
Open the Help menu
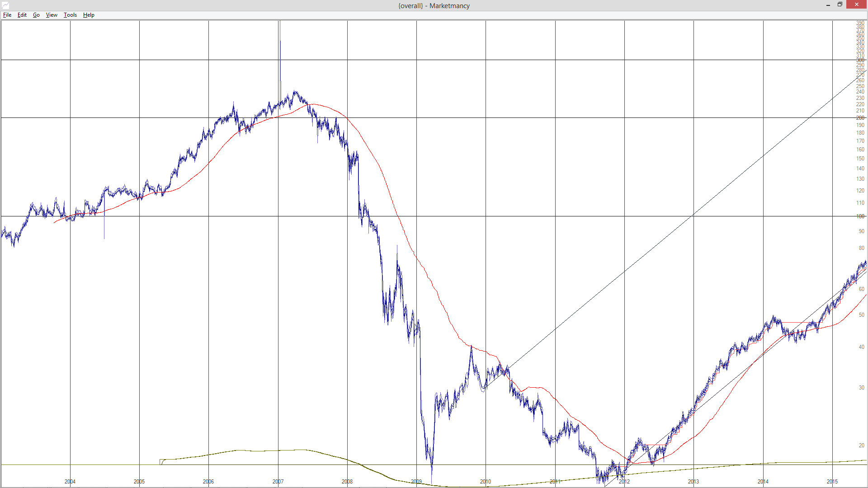click(x=89, y=15)
